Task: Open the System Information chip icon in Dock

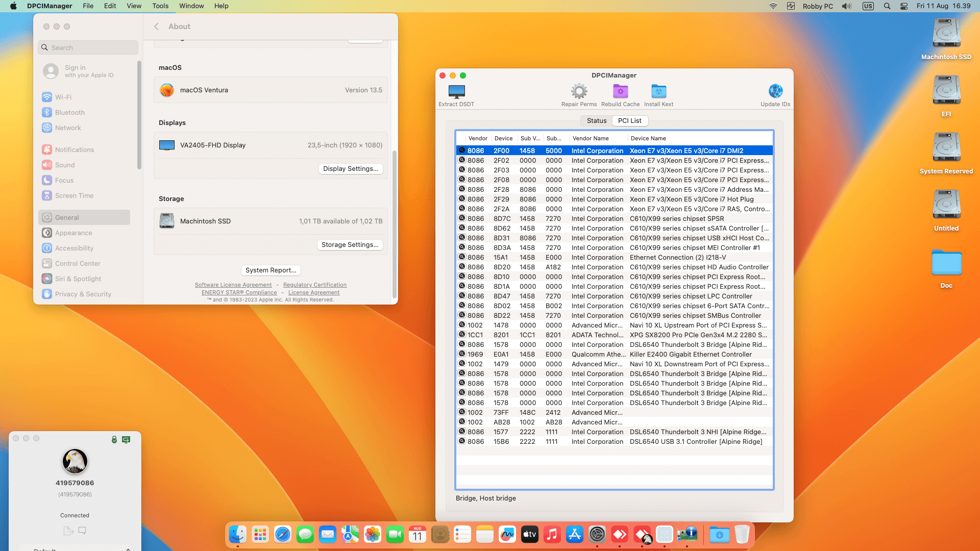Action: click(x=687, y=534)
